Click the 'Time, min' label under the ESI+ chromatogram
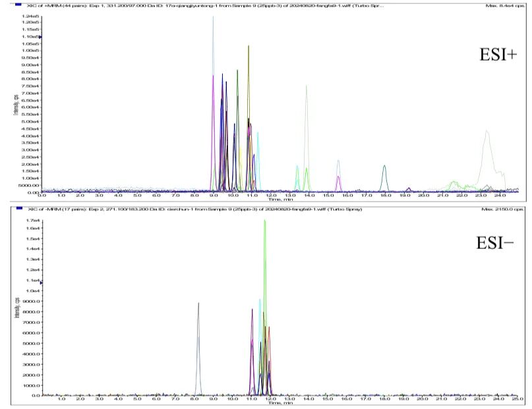The width and height of the screenshot is (532, 409). [280, 200]
